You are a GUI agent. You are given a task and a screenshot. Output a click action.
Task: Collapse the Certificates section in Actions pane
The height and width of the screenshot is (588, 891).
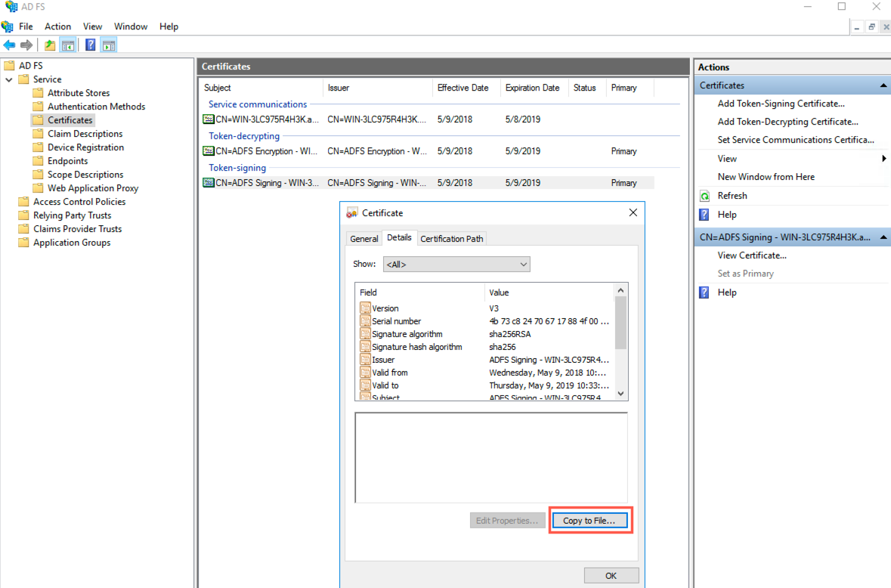point(883,85)
